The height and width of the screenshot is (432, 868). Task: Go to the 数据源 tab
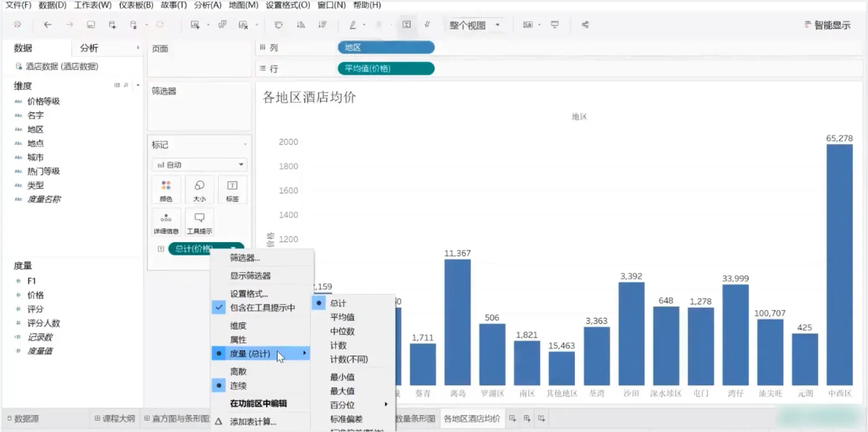(x=22, y=419)
